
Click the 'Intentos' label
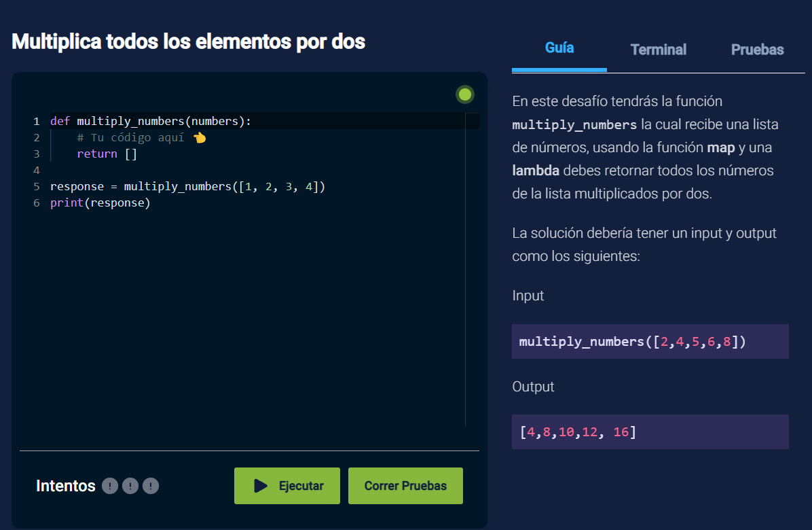point(66,486)
